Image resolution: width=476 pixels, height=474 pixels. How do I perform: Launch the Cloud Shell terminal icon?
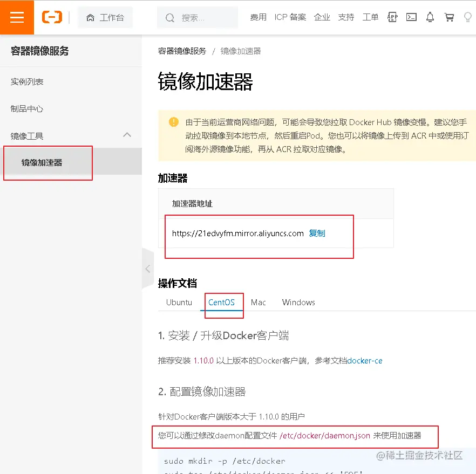(x=411, y=17)
